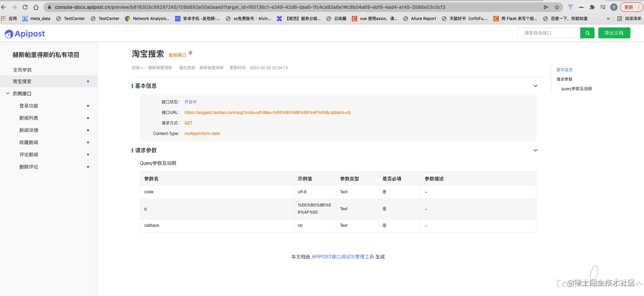Click the help question-mark icon beside 复制接口
The height and width of the screenshot is (296, 644).
(190, 53)
